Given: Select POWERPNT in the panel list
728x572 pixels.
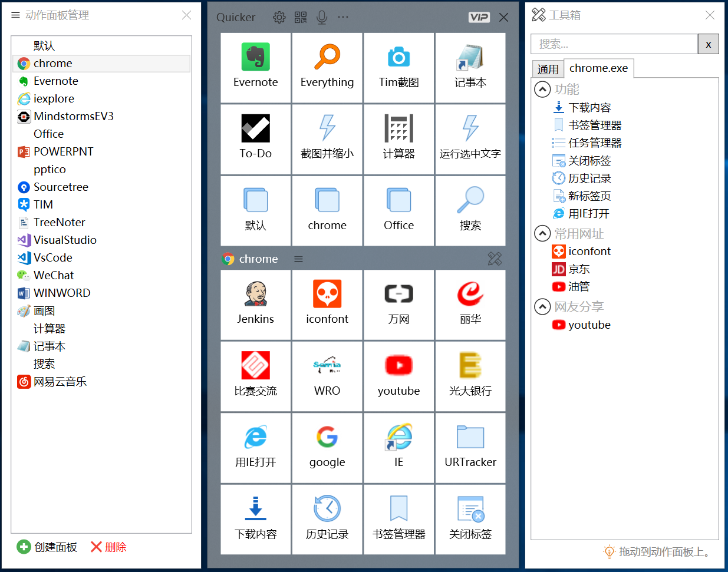Looking at the screenshot, I should pyautogui.click(x=101, y=152).
